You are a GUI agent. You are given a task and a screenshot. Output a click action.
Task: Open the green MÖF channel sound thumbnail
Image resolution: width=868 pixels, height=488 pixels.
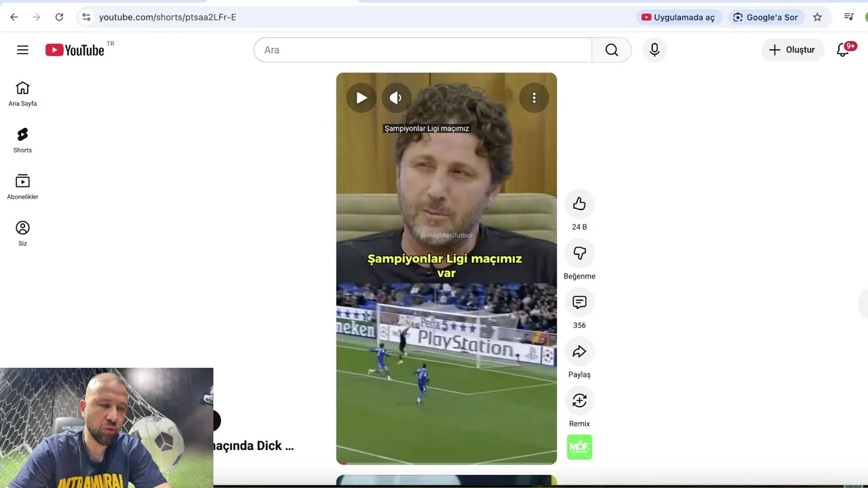click(x=580, y=447)
